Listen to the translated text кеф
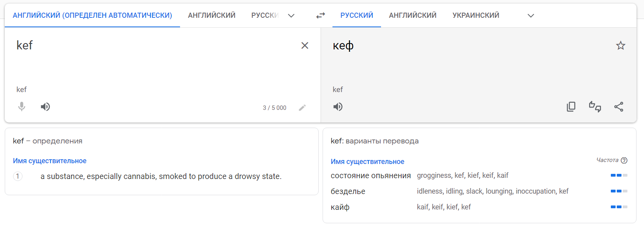 tap(338, 107)
